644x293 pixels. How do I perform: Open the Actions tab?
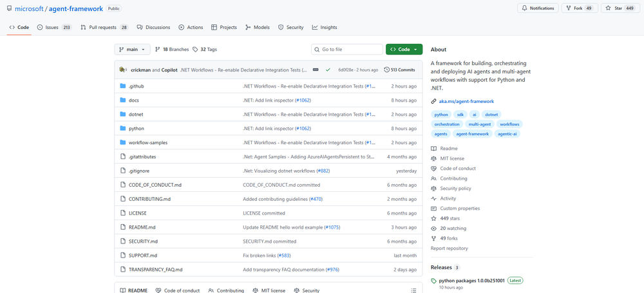coord(191,27)
